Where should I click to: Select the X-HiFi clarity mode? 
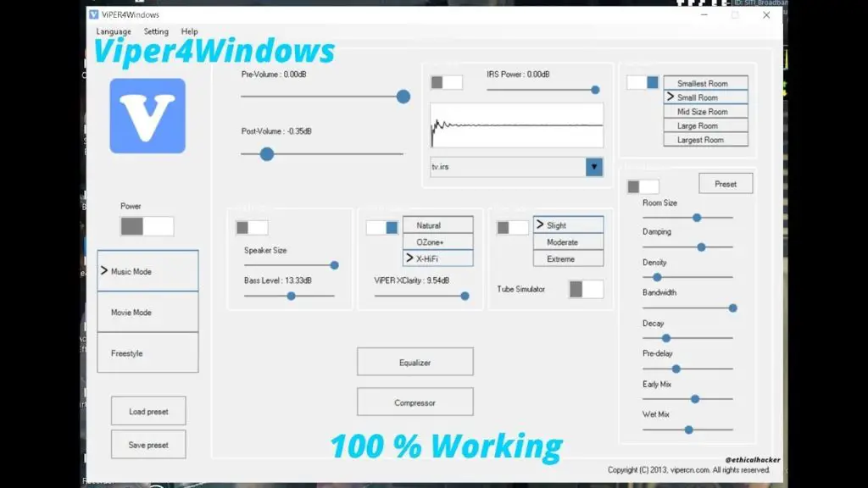click(438, 258)
